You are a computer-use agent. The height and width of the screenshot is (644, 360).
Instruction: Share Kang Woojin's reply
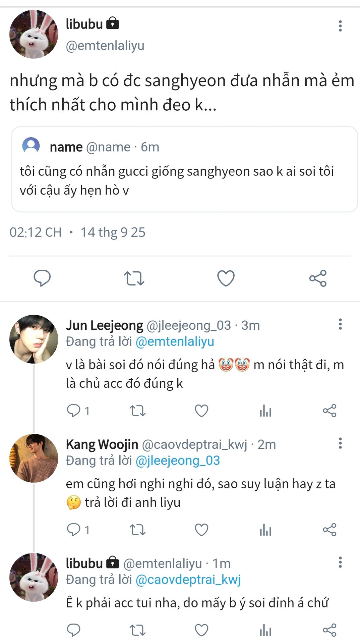click(x=329, y=530)
